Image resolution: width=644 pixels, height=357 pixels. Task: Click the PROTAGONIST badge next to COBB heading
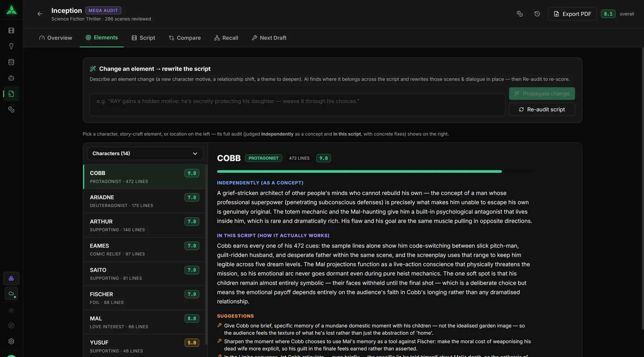click(x=264, y=158)
